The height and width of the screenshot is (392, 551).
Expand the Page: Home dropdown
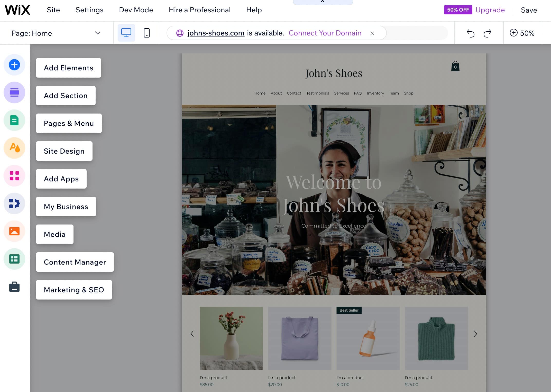[97, 33]
